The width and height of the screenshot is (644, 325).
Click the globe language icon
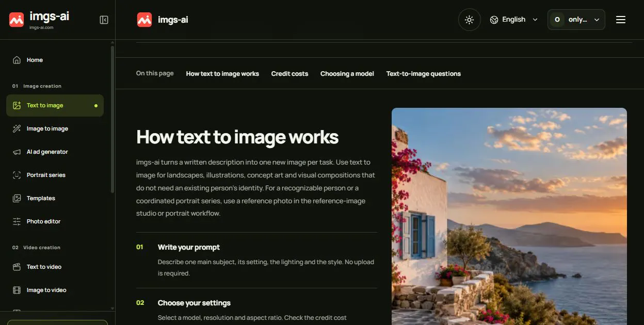(494, 20)
